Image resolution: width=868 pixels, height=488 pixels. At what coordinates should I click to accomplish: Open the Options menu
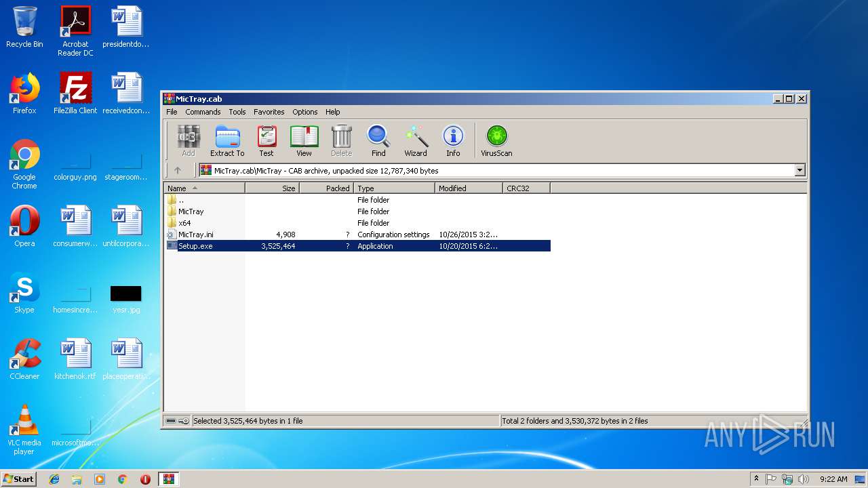[x=305, y=112]
